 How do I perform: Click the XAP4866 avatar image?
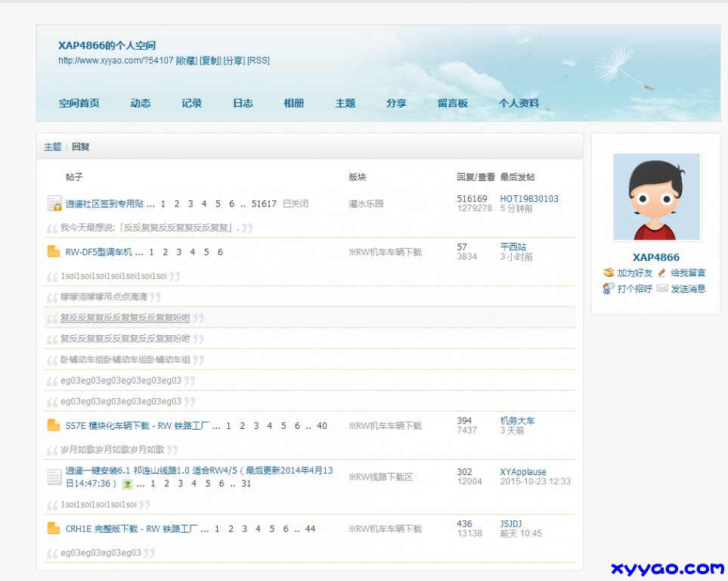click(x=656, y=197)
